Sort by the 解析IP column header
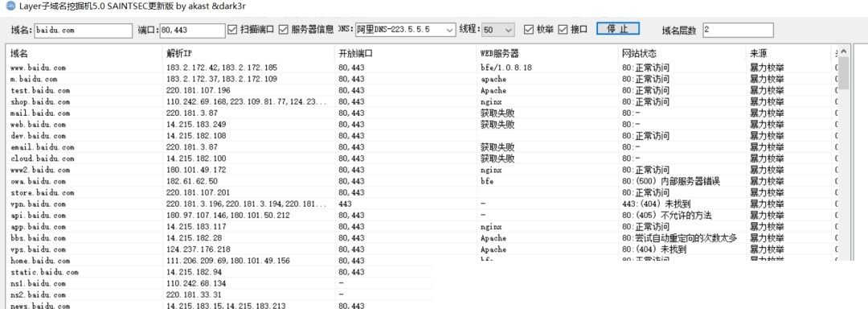 pos(248,54)
